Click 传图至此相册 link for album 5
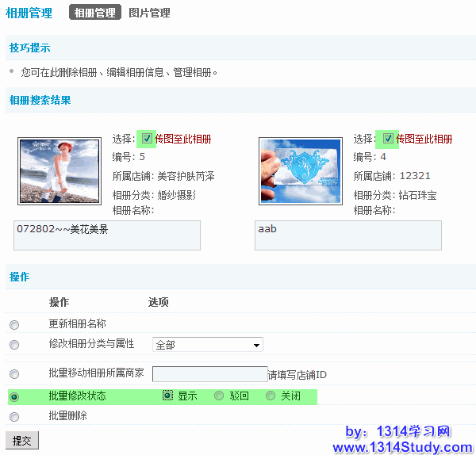The image size is (476, 455). pos(183,139)
